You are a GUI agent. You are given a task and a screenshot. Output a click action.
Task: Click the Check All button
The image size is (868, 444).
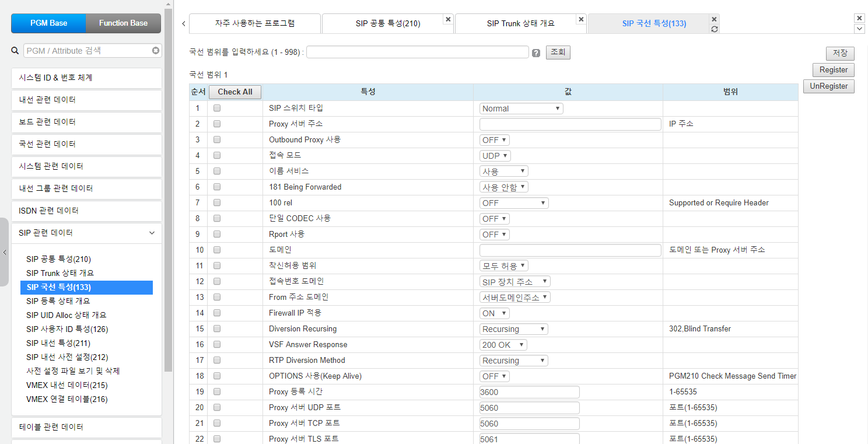(x=235, y=92)
